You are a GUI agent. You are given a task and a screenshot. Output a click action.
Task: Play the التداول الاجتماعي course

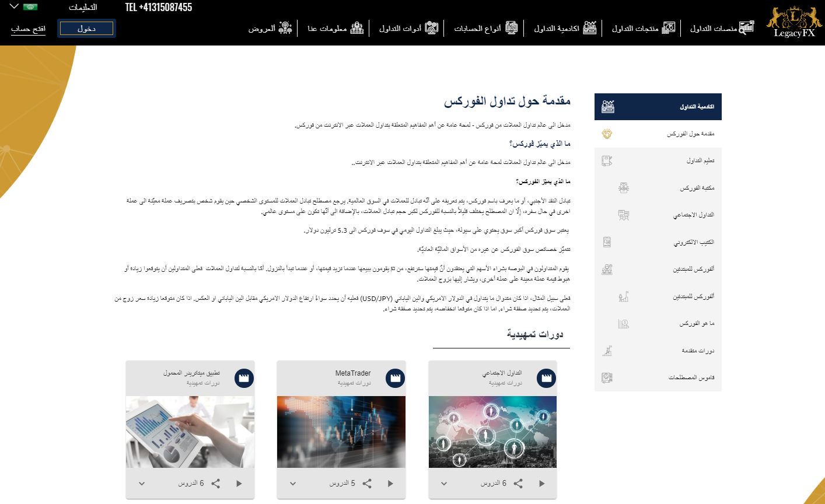click(x=542, y=484)
